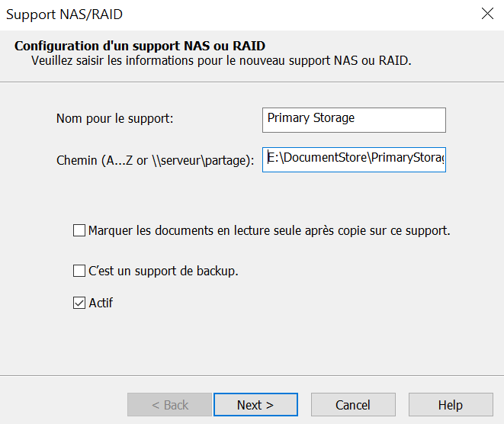Click the greyed-out < Back button

[170, 405]
